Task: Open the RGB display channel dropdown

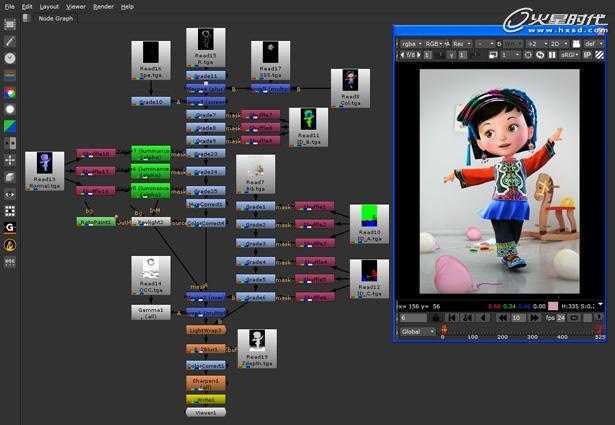Action: tap(434, 44)
